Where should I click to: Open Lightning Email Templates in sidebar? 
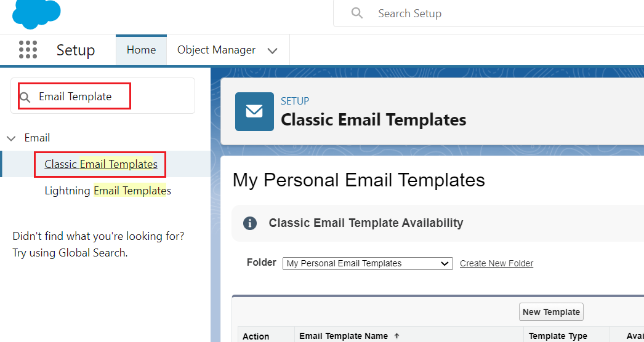click(x=108, y=191)
